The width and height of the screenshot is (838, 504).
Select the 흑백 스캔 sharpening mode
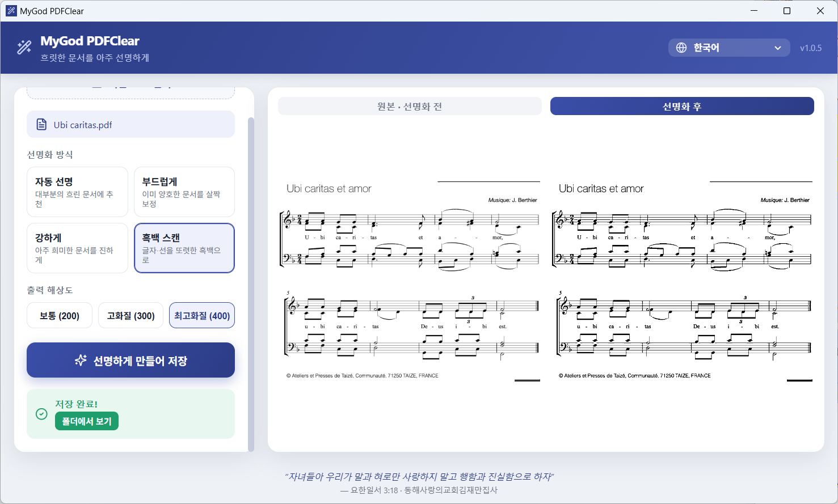[184, 248]
